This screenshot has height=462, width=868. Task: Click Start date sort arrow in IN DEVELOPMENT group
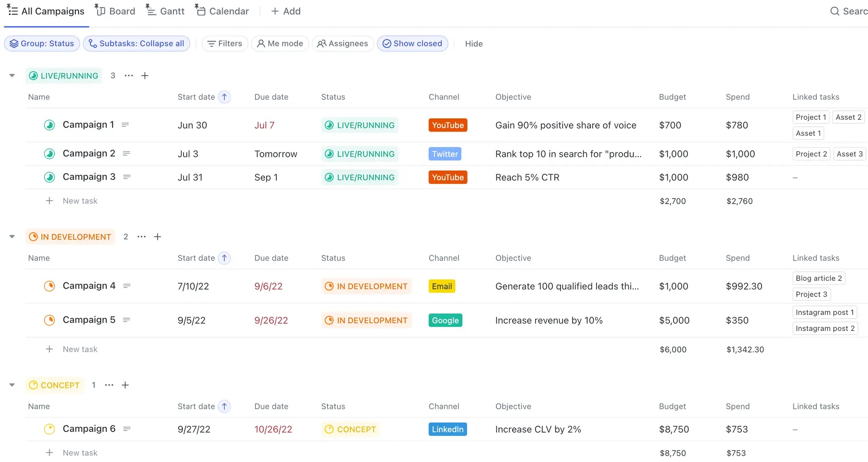click(x=224, y=258)
